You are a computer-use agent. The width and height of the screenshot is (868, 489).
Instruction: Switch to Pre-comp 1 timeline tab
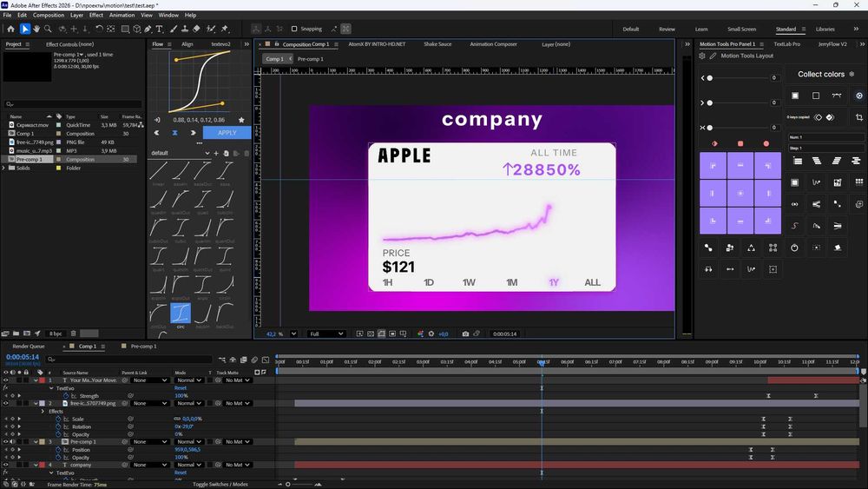143,346
